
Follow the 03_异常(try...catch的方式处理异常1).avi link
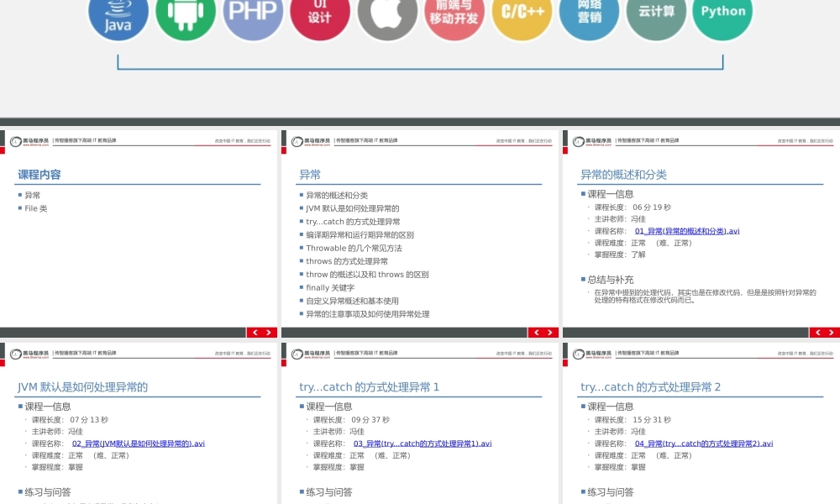click(422, 444)
